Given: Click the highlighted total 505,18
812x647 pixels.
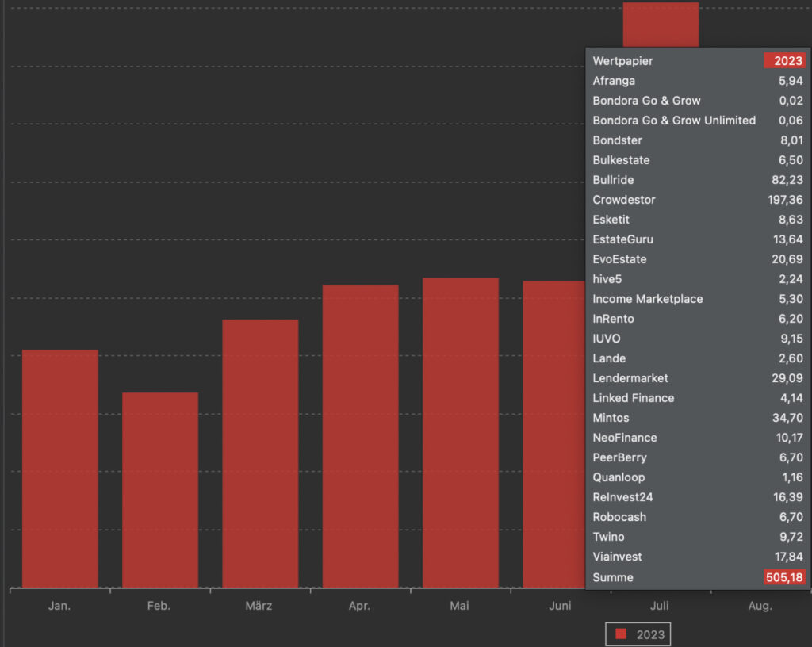Looking at the screenshot, I should tap(784, 577).
